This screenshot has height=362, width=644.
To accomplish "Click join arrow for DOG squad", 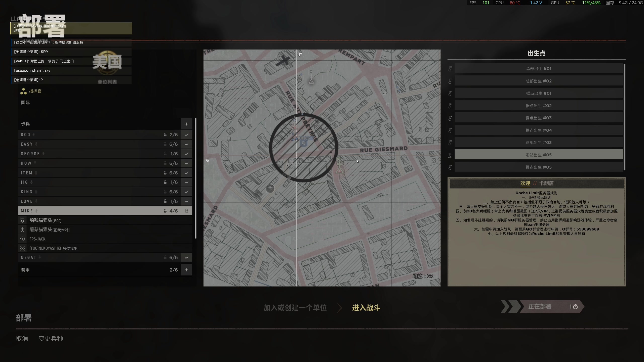I will (x=186, y=135).
